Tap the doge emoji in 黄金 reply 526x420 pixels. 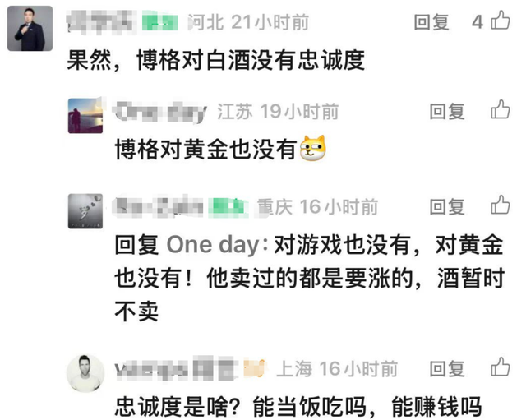pos(312,148)
